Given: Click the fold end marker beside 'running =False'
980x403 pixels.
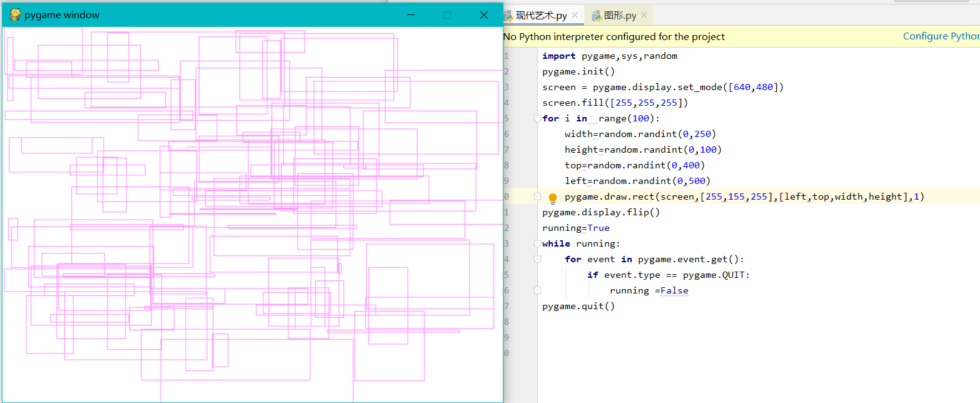Looking at the screenshot, I should tap(537, 290).
